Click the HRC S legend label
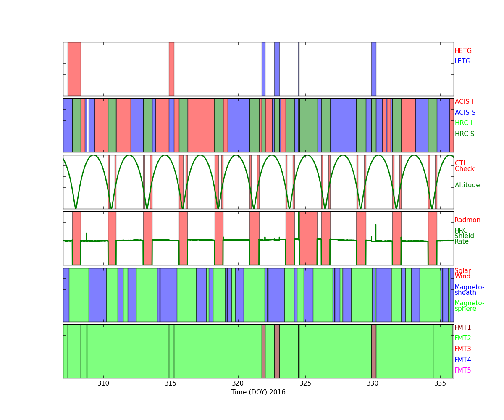This screenshot has height=420, width=504. tap(464, 134)
